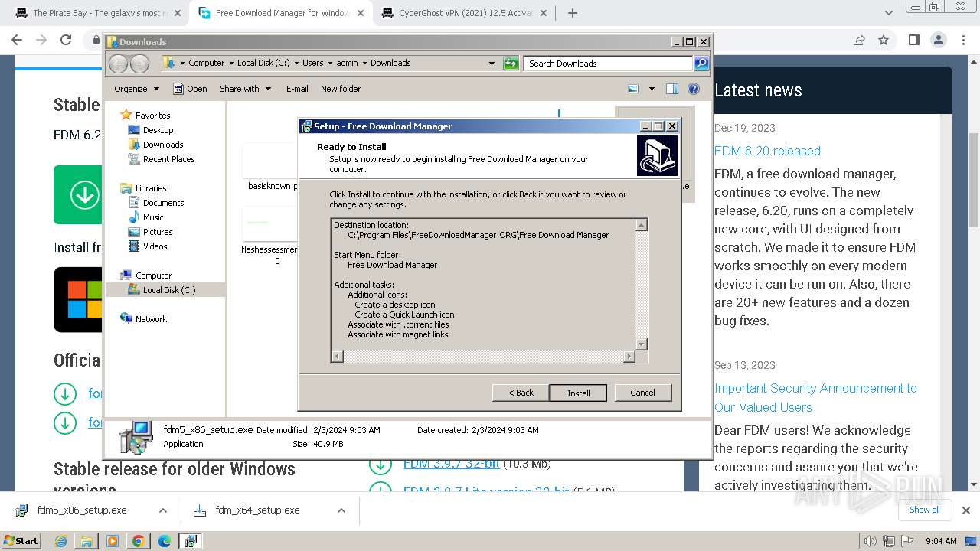Go back with the < Back button
This screenshot has height=551, width=980.
coord(521,393)
